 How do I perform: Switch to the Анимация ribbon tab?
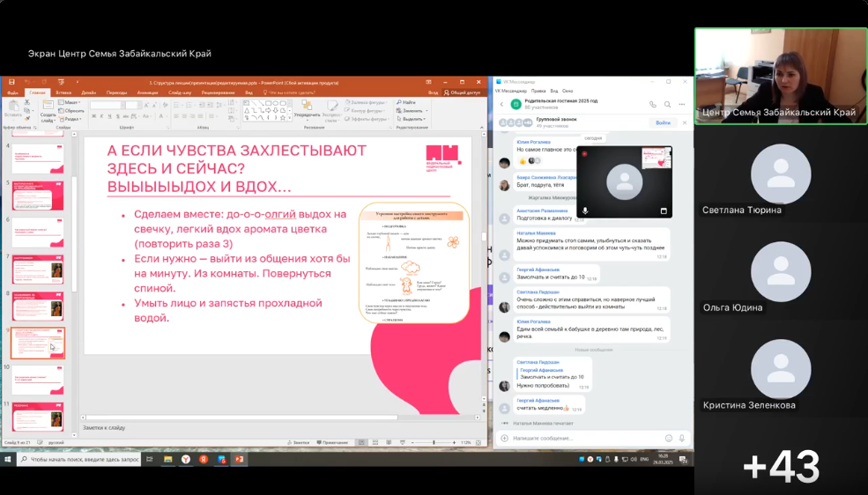coord(147,92)
